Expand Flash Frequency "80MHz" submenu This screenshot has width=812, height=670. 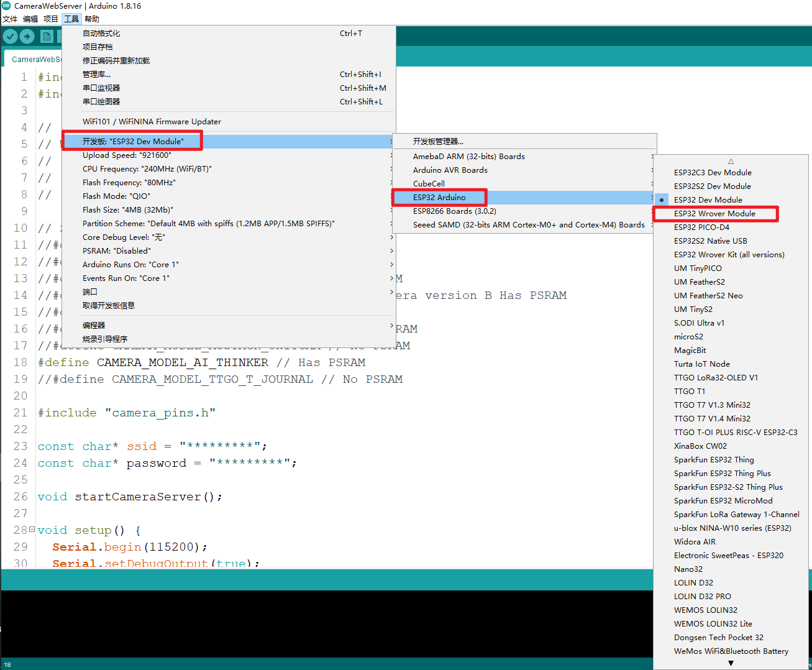(x=229, y=183)
